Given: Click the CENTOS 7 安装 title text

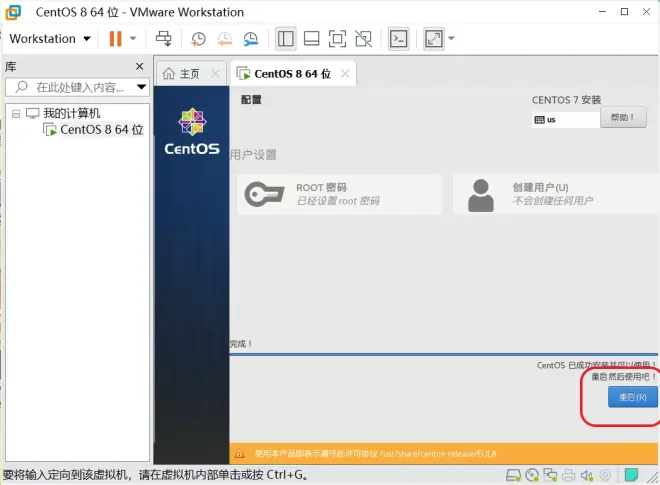Looking at the screenshot, I should [566, 100].
